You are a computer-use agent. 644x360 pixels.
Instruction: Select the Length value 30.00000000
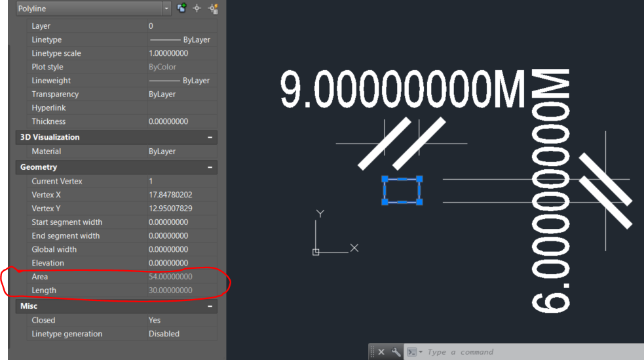pos(170,290)
